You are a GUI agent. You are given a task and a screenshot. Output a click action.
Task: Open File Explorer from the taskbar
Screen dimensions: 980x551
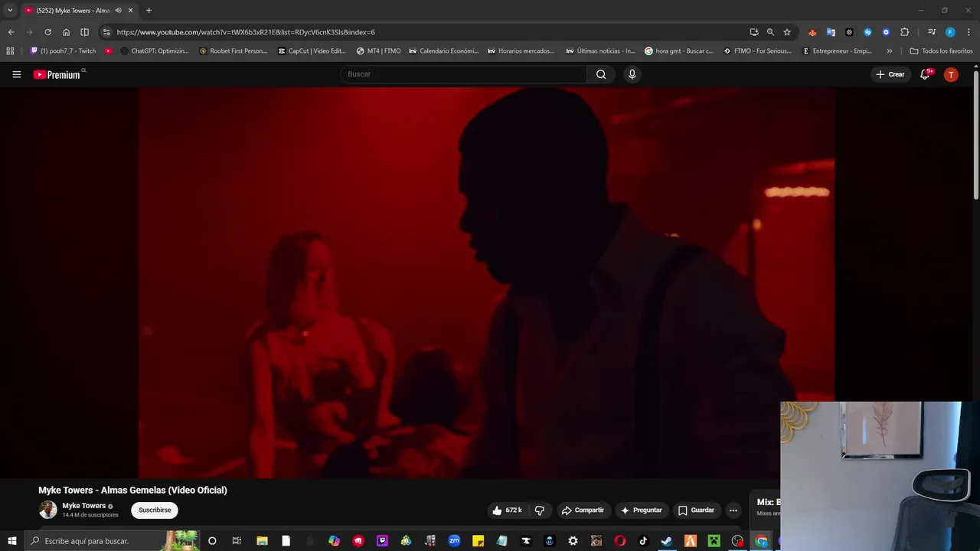(x=262, y=541)
